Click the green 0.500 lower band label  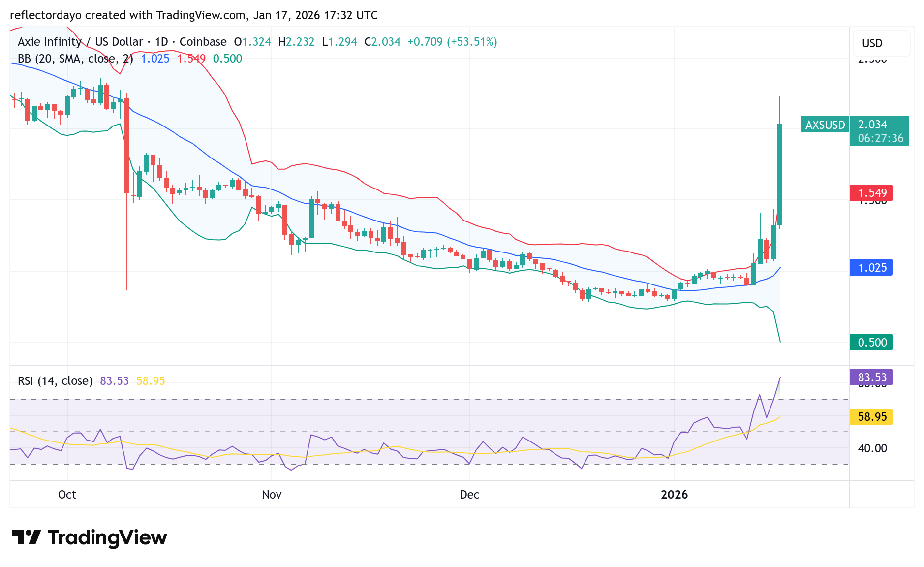point(871,343)
